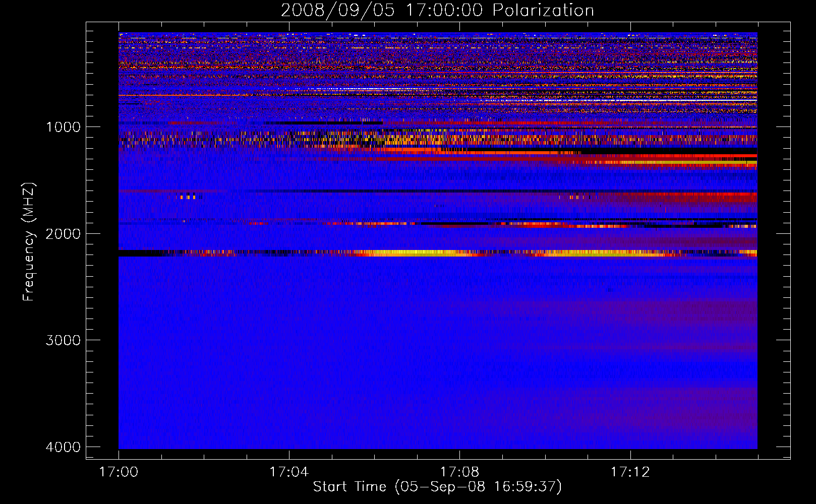The image size is (816, 504).
Task: Click the 17:08 time tick label
Action: coord(459,472)
